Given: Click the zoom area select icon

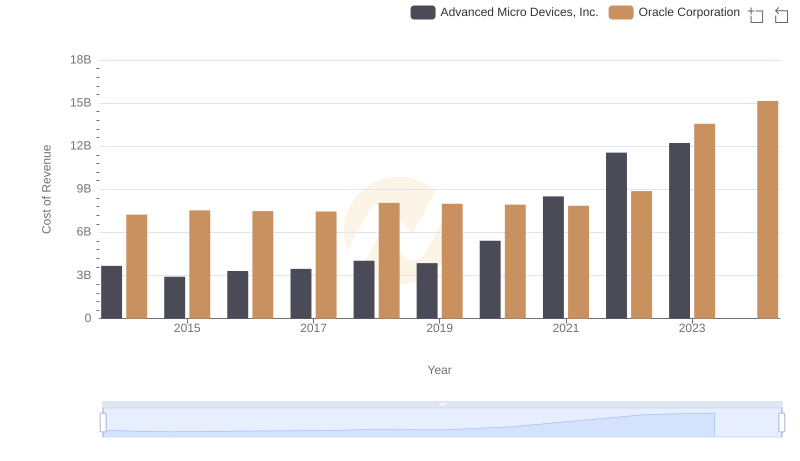Looking at the screenshot, I should [756, 15].
